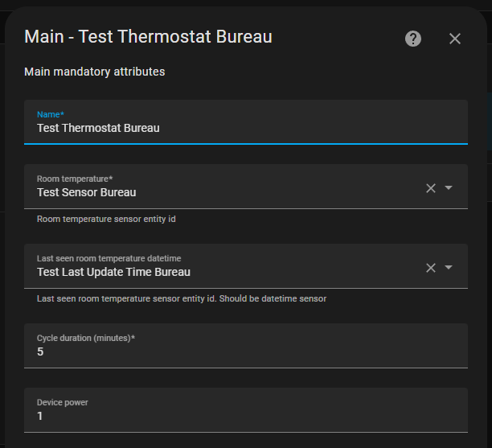
Task: Click the Should be datetime sensor hint text
Action: 272,298
